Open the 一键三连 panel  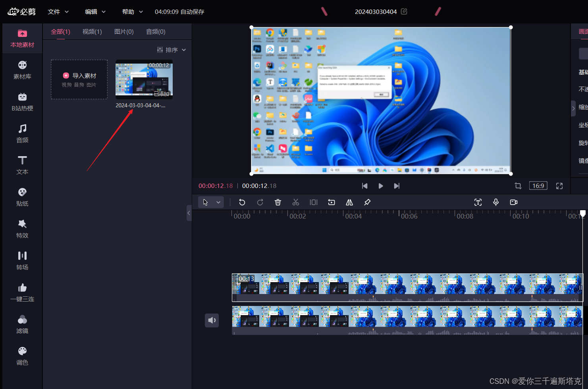point(22,292)
